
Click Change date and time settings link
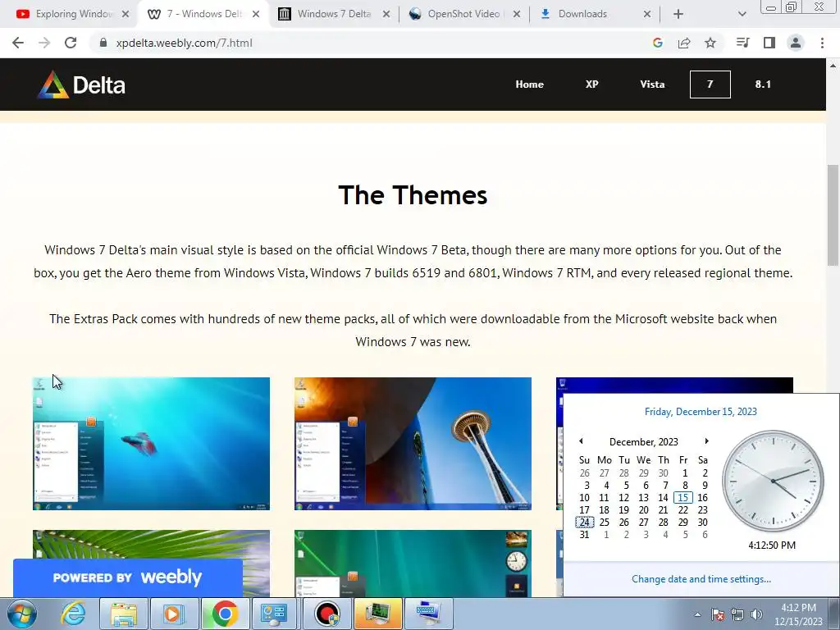[701, 579]
